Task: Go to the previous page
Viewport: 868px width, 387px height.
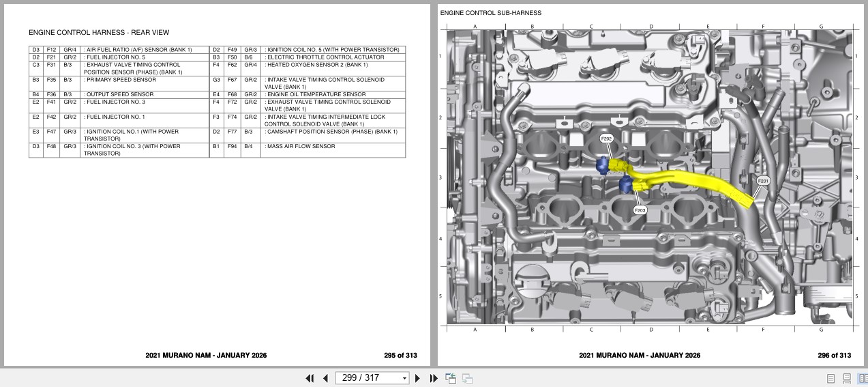Action: [325, 378]
